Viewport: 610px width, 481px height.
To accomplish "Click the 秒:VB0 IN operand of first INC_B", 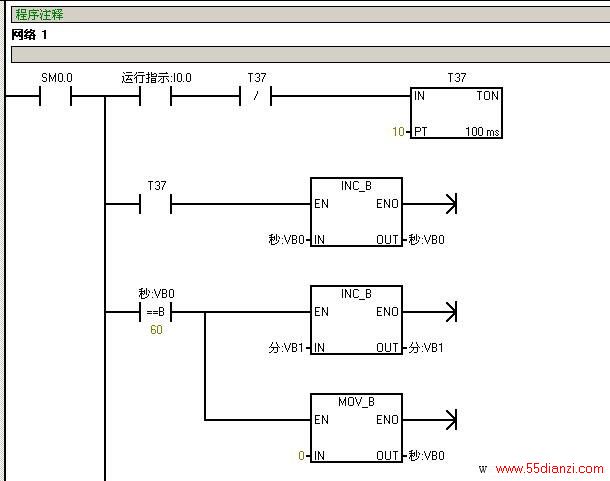I will tap(286, 240).
